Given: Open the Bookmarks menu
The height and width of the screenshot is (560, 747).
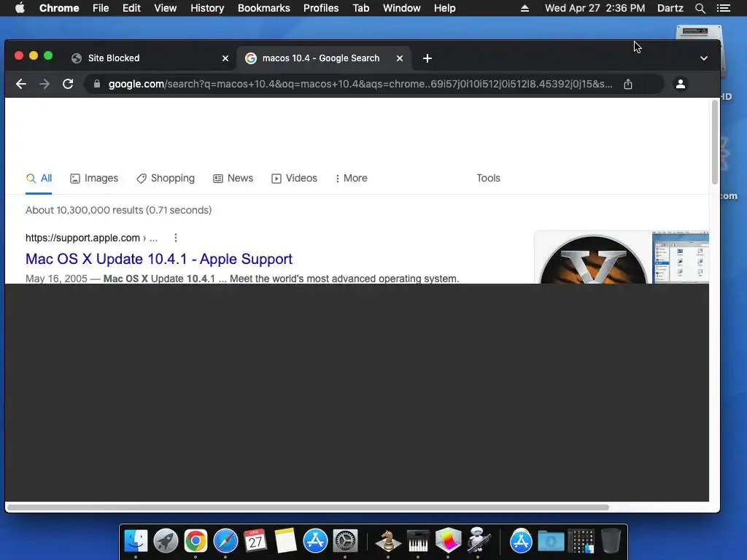Looking at the screenshot, I should click(x=264, y=8).
